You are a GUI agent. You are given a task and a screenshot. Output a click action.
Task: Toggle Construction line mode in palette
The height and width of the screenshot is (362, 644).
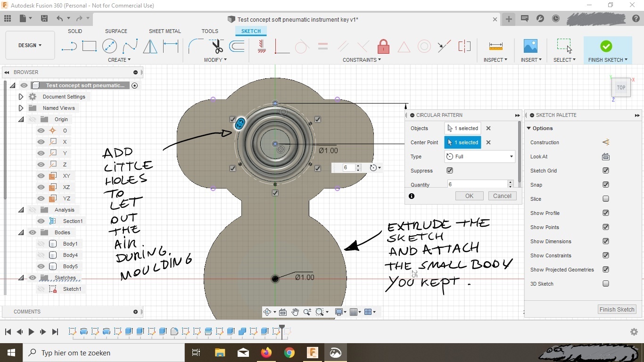coord(606,142)
